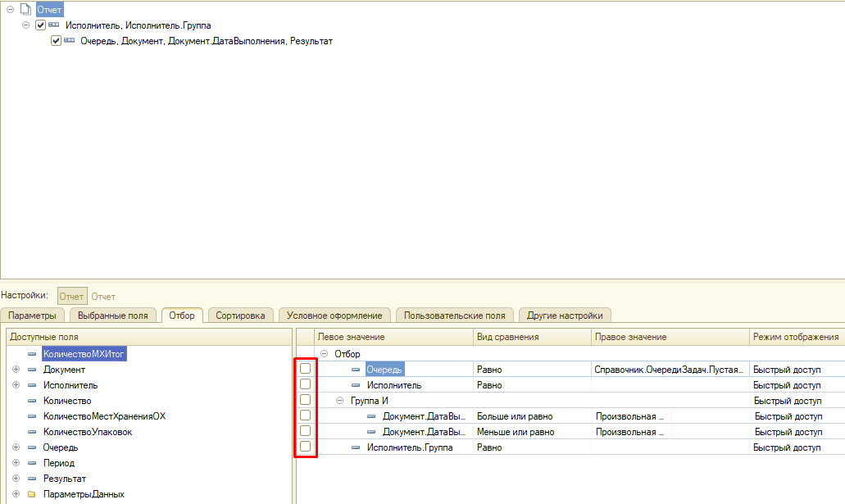Image resolution: width=845 pixels, height=504 pixels.
Task: Click the field icon next to КоличествоМХИтог
Action: coord(32,354)
